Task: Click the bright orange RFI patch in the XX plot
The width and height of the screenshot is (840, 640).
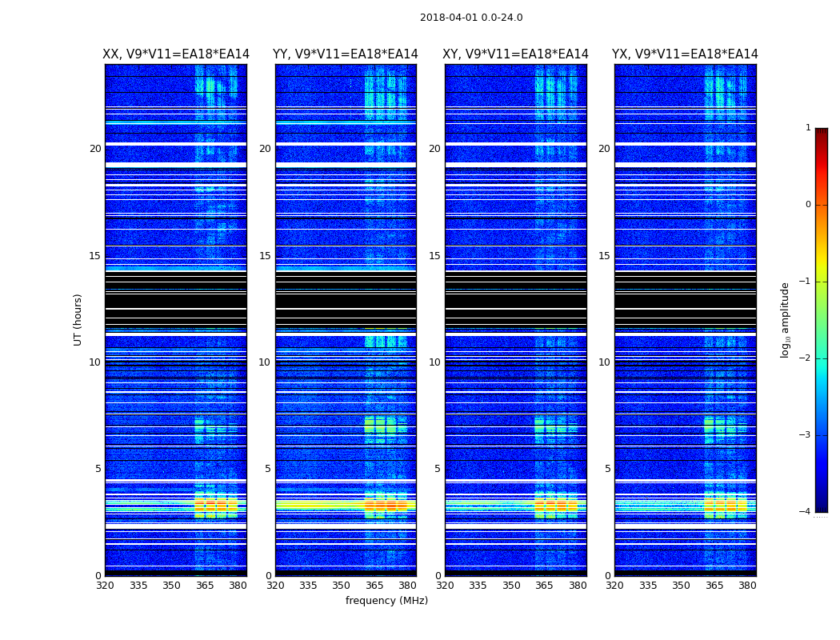Action: tap(216, 505)
